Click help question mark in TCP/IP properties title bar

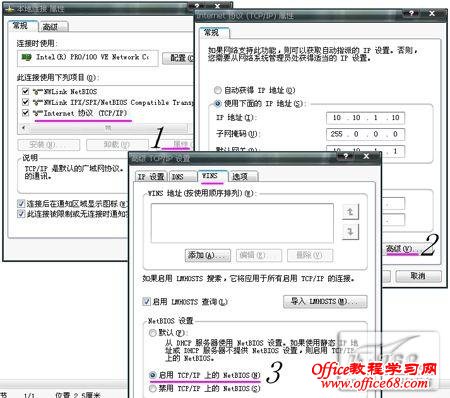coord(411,13)
